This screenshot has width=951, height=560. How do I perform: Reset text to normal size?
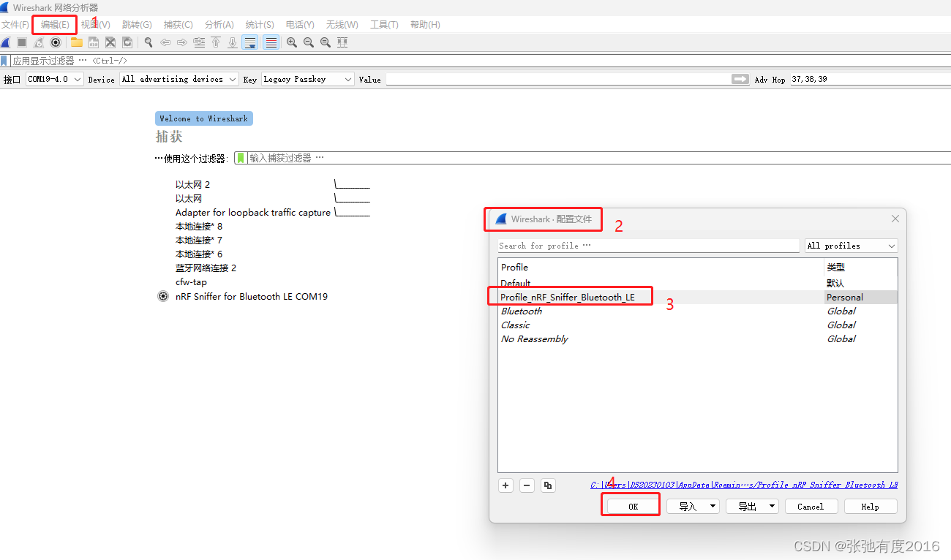pyautogui.click(x=326, y=42)
